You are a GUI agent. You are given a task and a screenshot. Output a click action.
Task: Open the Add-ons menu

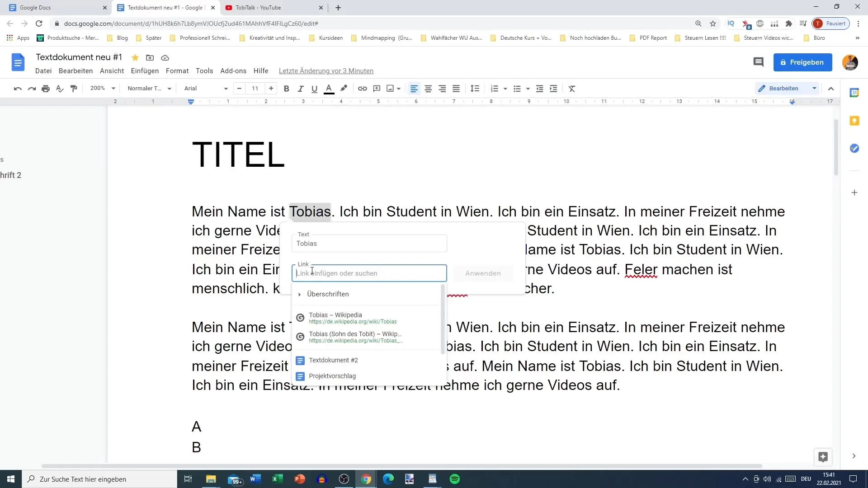click(x=233, y=71)
